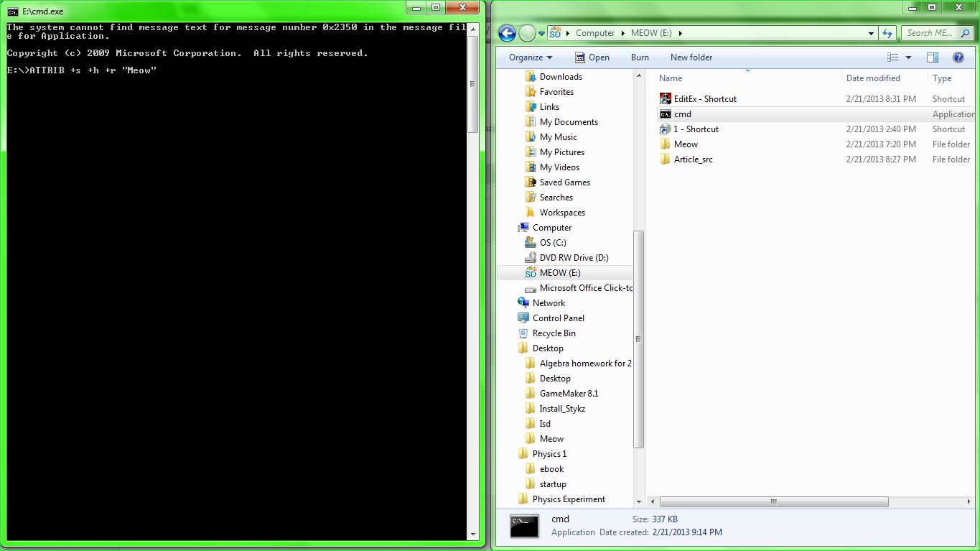980x551 pixels.
Task: Click the cmd.exe title bar icon
Action: point(13,11)
